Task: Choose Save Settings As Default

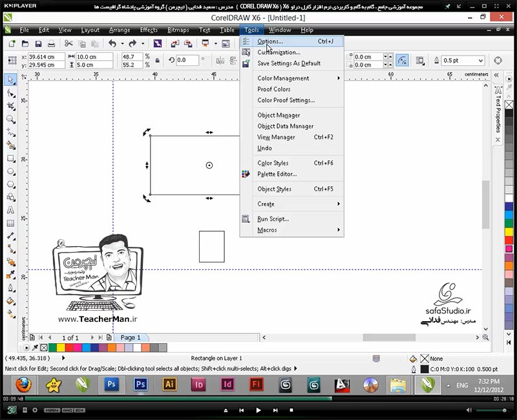Action: pos(292,63)
